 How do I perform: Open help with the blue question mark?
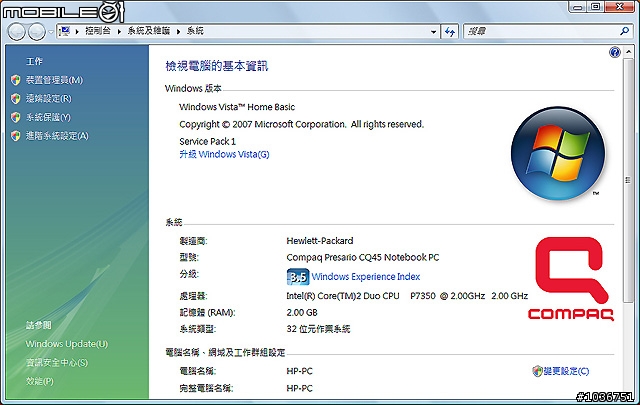click(x=615, y=52)
